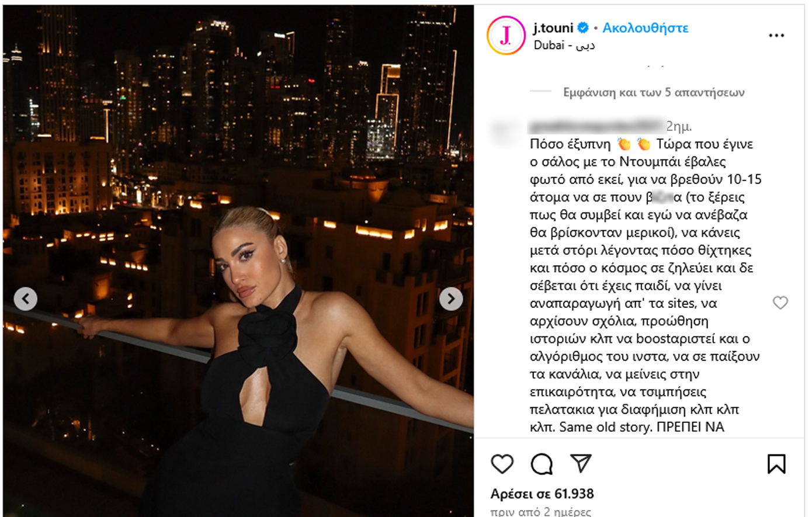Expand replies via Εμφάνιση και των 5 απαντήσεων
Screen dimensions: 812x517
coord(654,92)
